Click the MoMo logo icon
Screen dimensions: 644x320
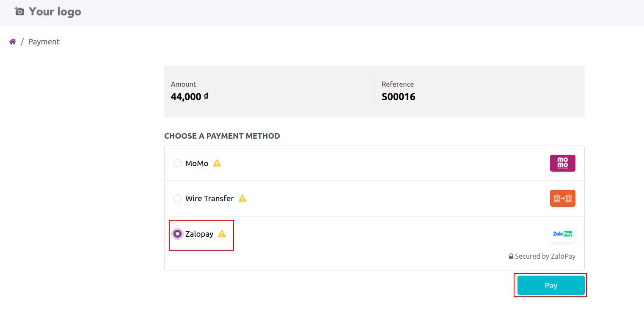coord(562,163)
